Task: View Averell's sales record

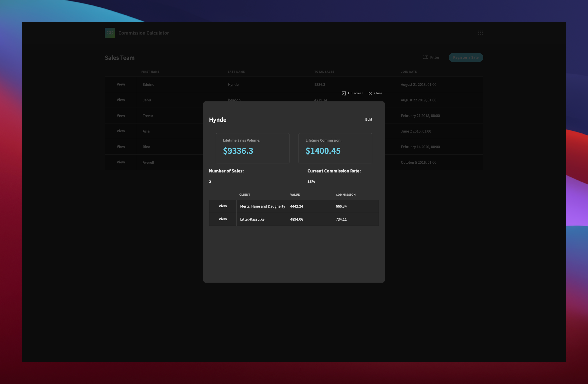Action: click(121, 162)
